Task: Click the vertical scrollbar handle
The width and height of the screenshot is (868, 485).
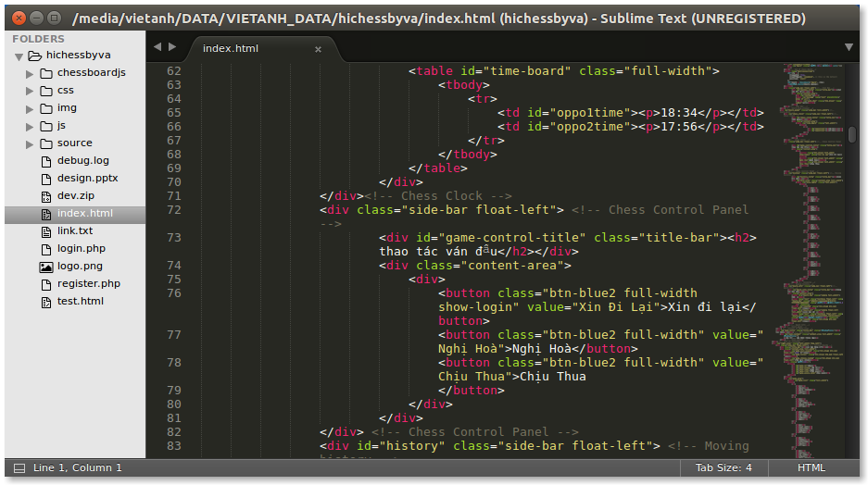Action: (852, 134)
